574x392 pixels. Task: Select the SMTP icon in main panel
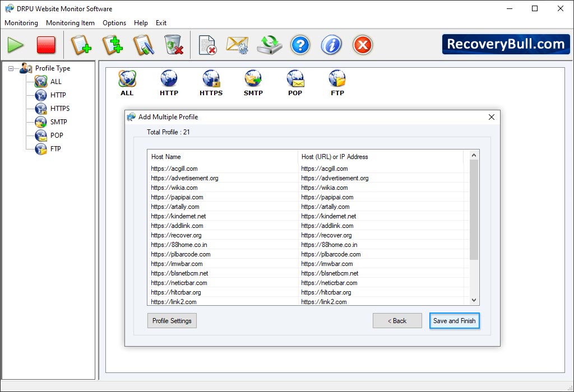click(x=253, y=83)
